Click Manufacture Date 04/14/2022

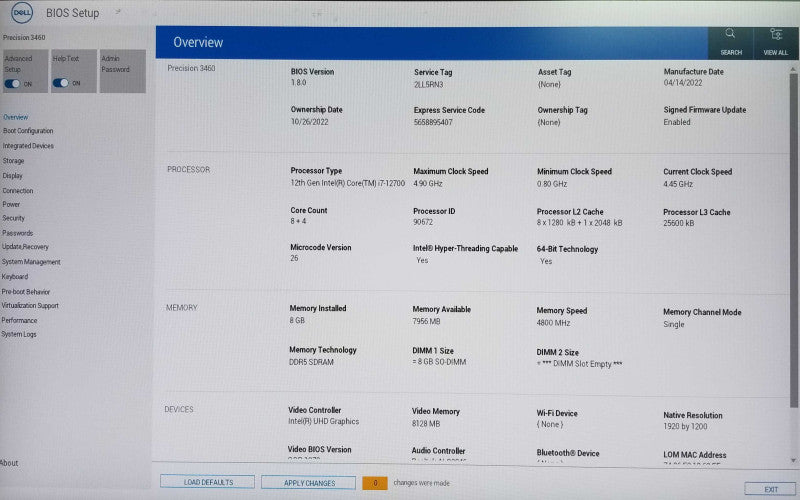[x=683, y=83]
